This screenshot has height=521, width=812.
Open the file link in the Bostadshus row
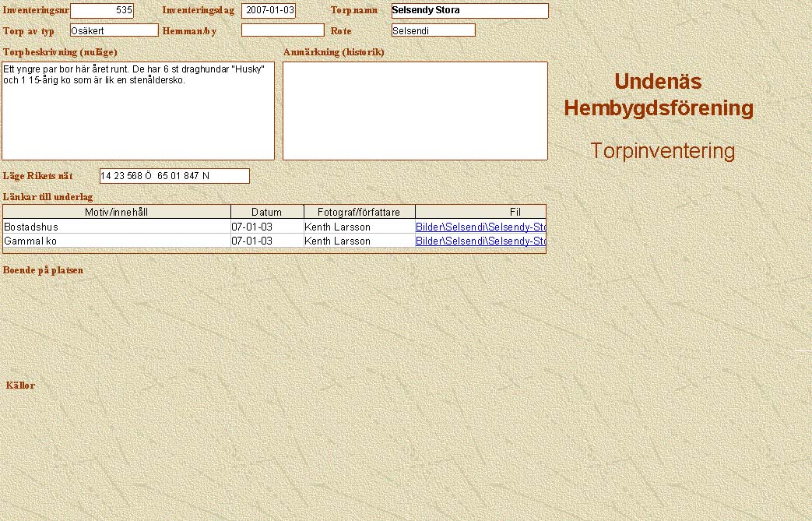(480, 227)
